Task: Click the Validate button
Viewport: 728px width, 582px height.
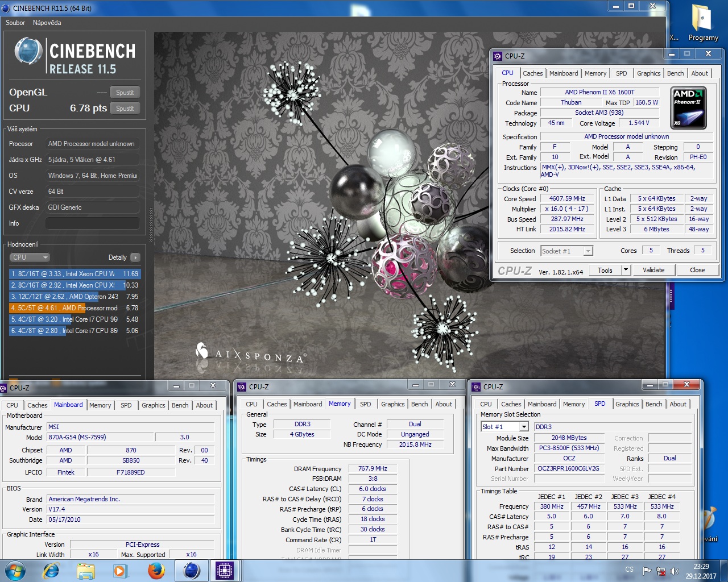Action: (653, 270)
